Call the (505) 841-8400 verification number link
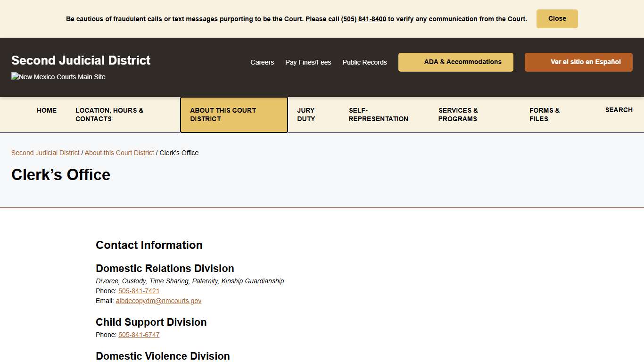Image resolution: width=644 pixels, height=362 pixels. (363, 19)
